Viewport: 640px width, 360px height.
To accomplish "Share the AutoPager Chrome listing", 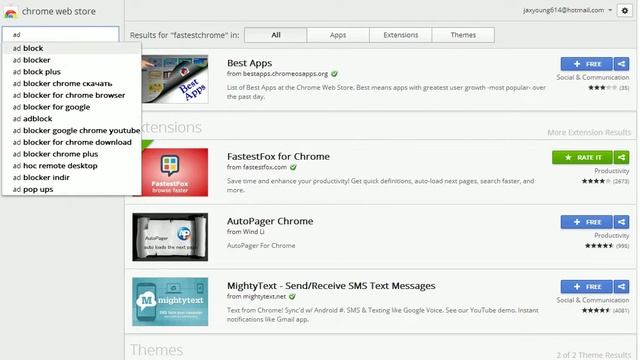I will [x=621, y=222].
